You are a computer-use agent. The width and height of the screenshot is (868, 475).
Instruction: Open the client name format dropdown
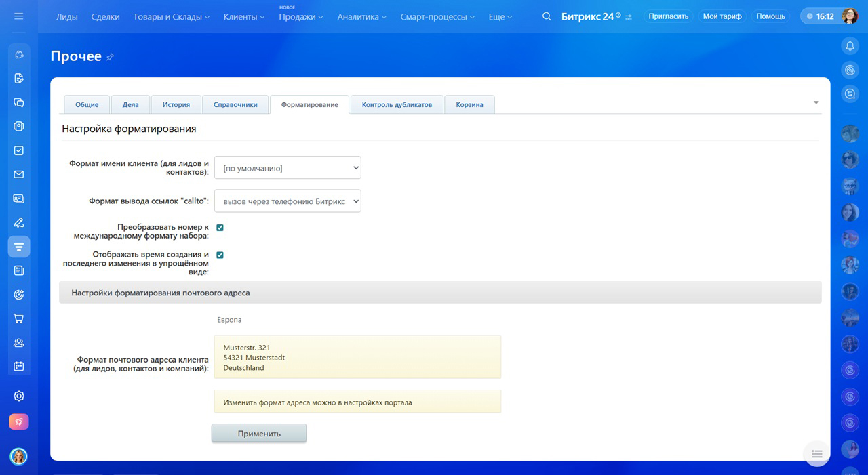pyautogui.click(x=288, y=168)
